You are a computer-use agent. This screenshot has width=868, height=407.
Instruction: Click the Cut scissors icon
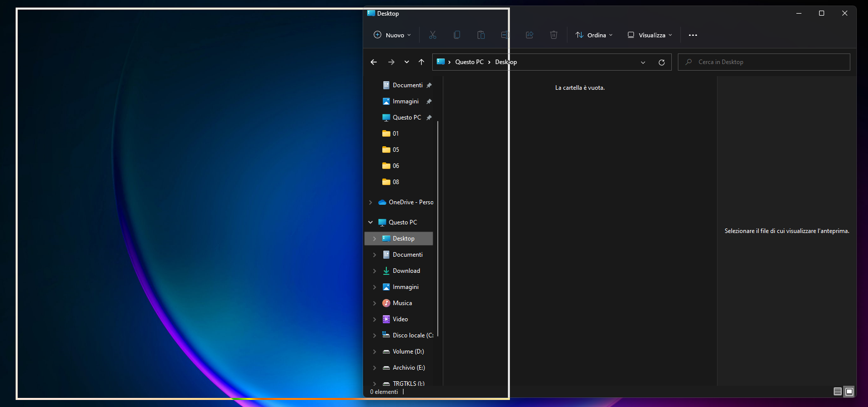[x=432, y=35]
